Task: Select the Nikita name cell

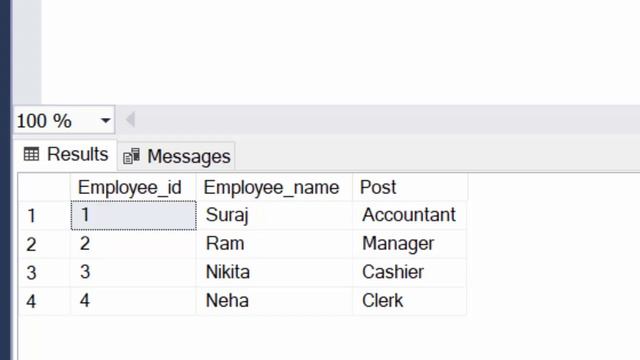Action: 275,272
